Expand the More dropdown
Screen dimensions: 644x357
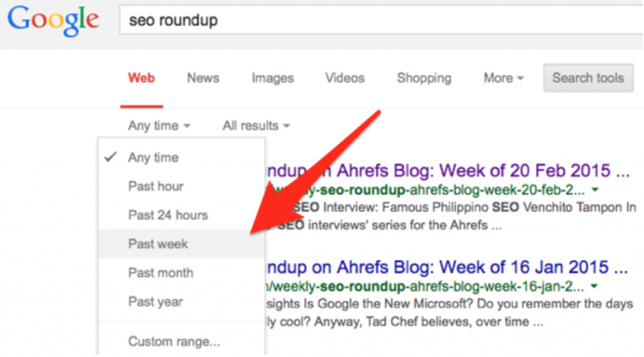point(504,79)
